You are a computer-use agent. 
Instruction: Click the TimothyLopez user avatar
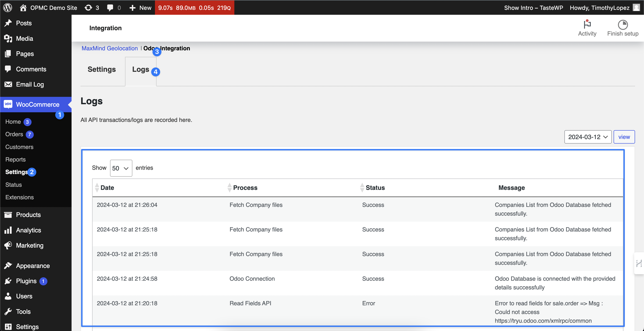pos(636,8)
